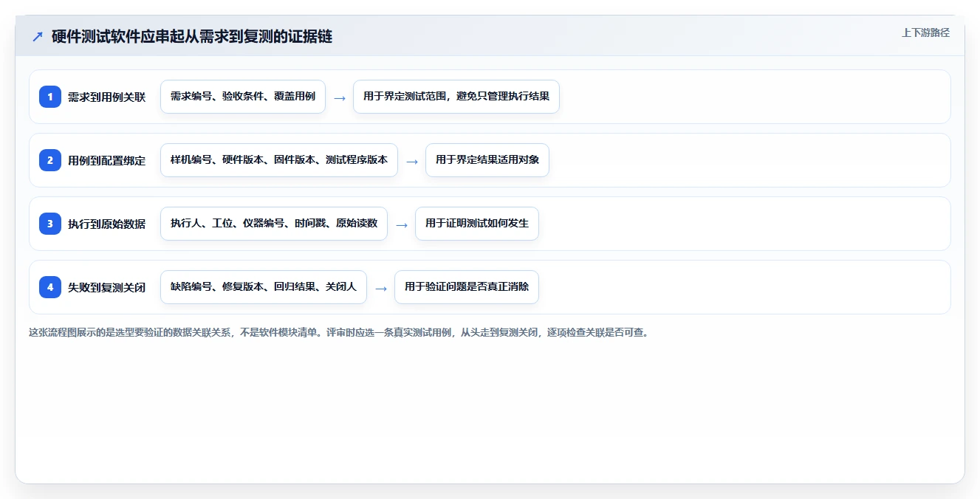This screenshot has width=980, height=499.
Task: Select the 用于证明测试如何发生 box
Action: point(477,224)
